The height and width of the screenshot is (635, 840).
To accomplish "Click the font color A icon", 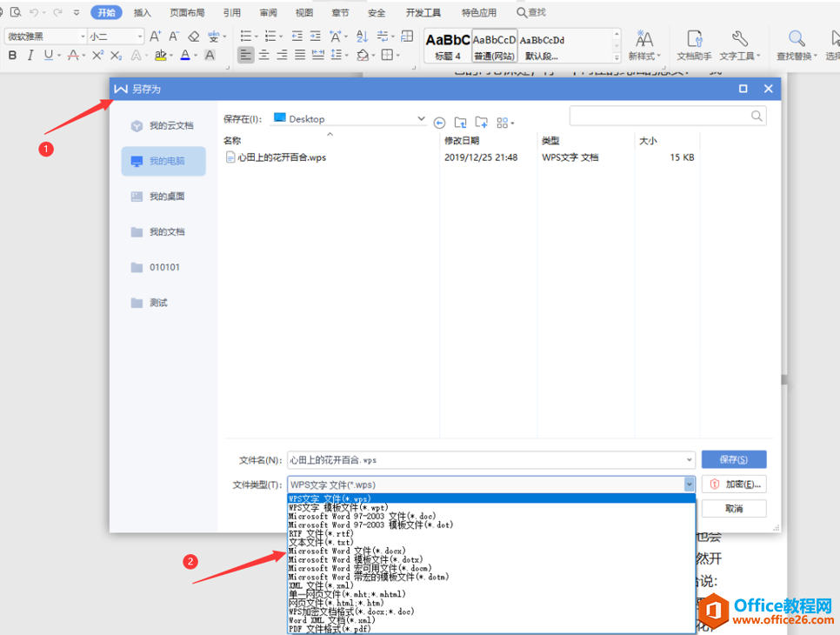I will coord(185,55).
